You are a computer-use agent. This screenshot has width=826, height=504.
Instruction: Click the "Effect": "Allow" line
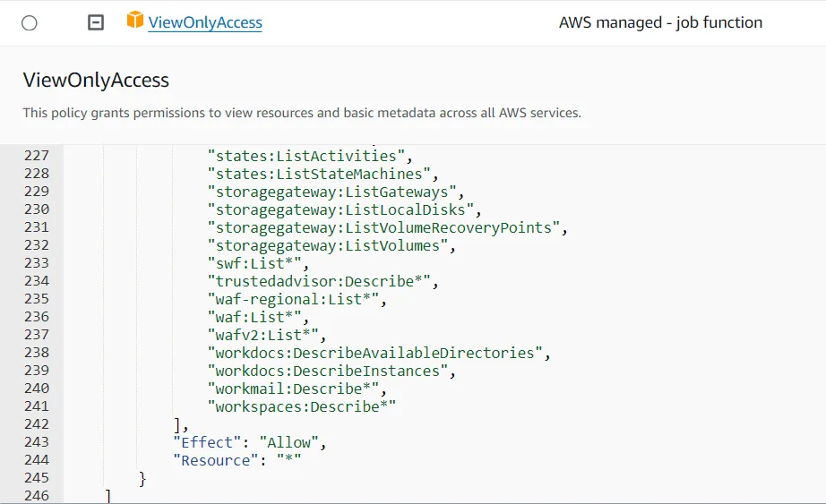tap(250, 442)
